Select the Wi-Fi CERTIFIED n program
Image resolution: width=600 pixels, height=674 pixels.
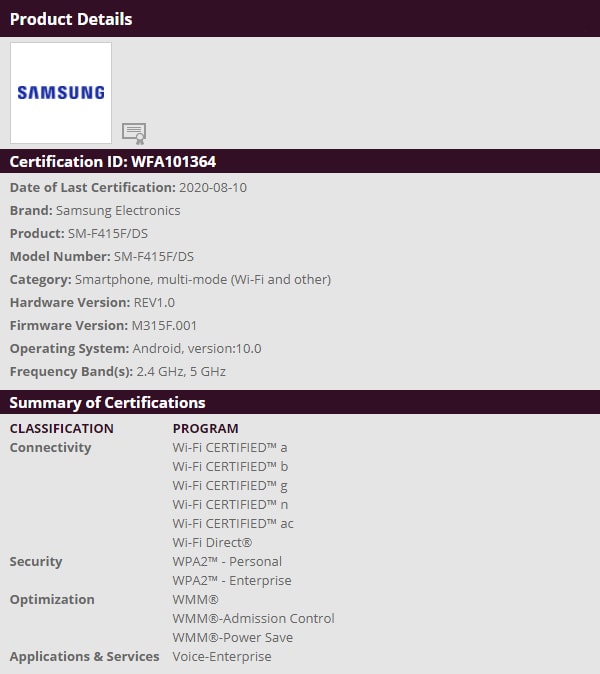click(x=230, y=505)
